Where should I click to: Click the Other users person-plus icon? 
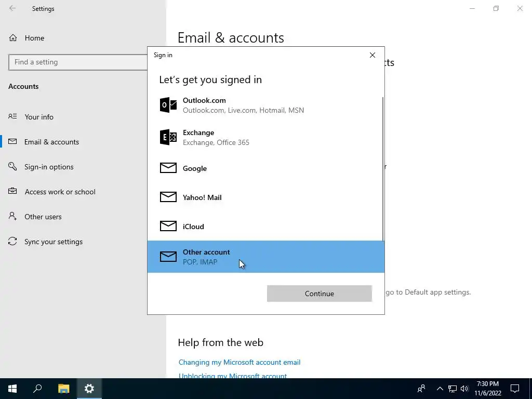point(12,216)
